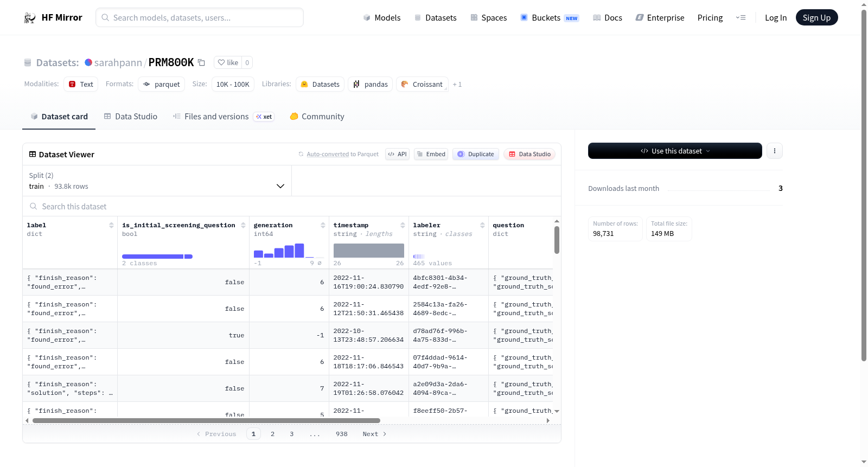Go to page 938
This screenshot has height=467, width=868.
pos(341,434)
